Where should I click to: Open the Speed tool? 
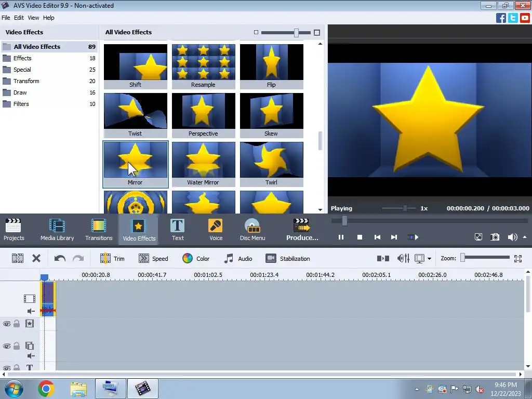tap(153, 259)
